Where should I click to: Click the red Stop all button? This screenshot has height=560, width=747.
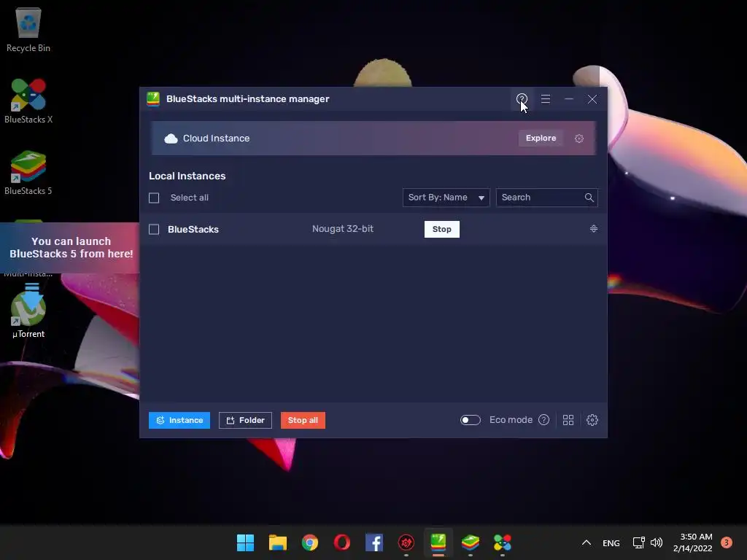[303, 420]
